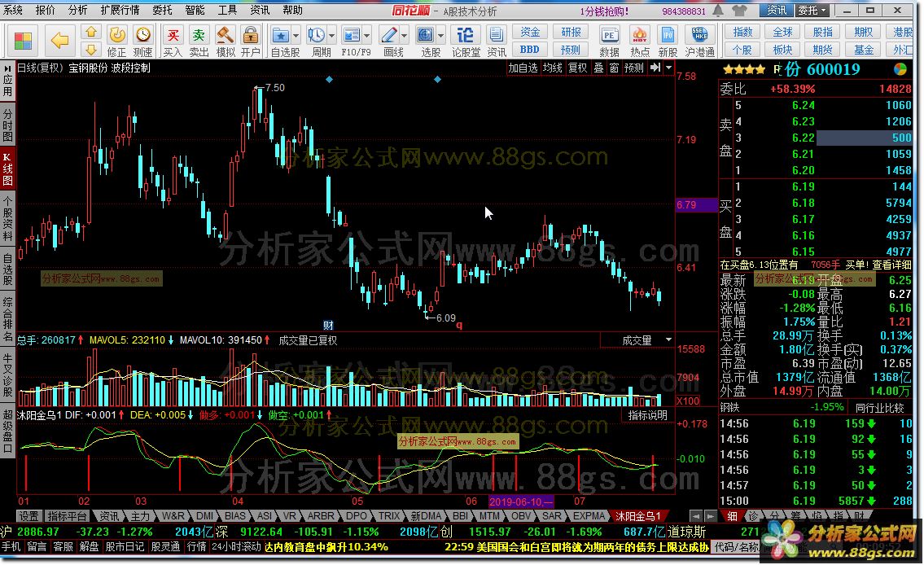Open the 选股 stock picker icon
924x565 pixels.
tap(426, 35)
